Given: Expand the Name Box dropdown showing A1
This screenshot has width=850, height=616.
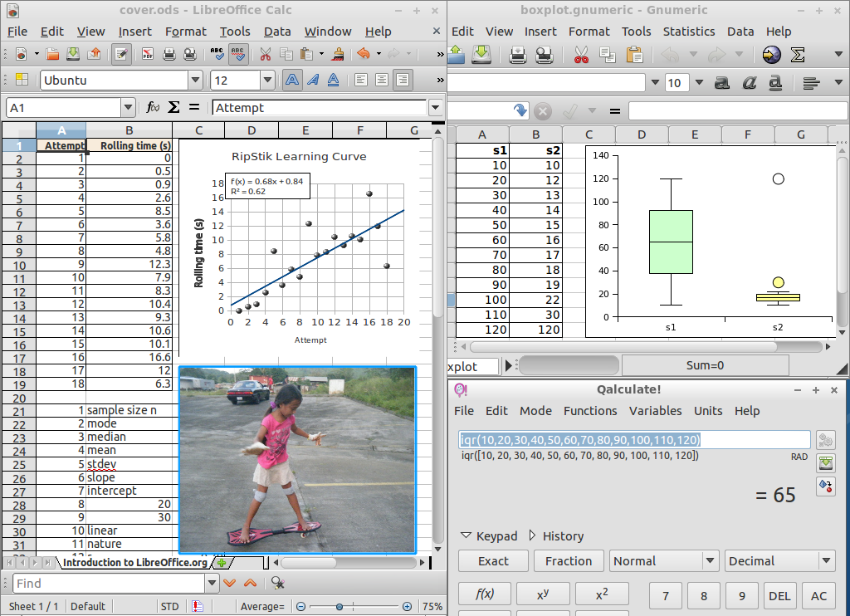Looking at the screenshot, I should (128, 107).
